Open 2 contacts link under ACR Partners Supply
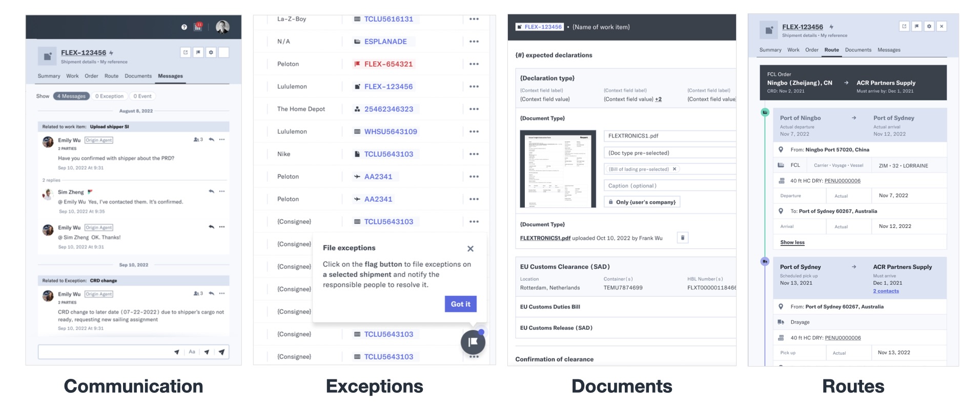The width and height of the screenshot is (980, 406). coord(886,291)
